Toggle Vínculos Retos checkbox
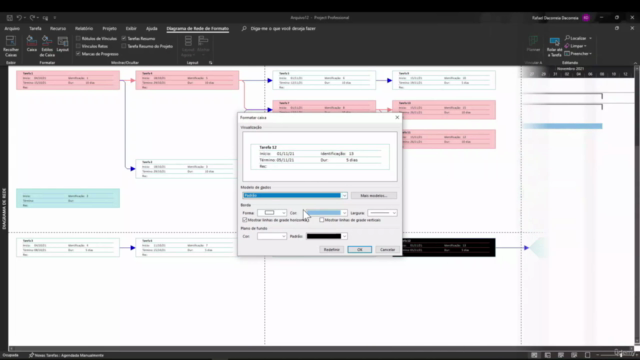Viewport: 640px width, 360px height. click(x=78, y=46)
